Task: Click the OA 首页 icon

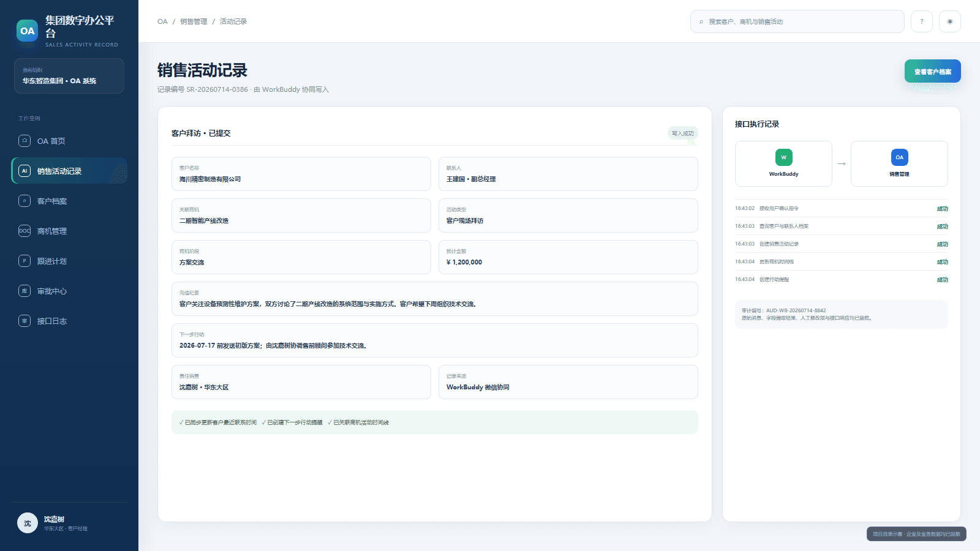Action: point(24,141)
